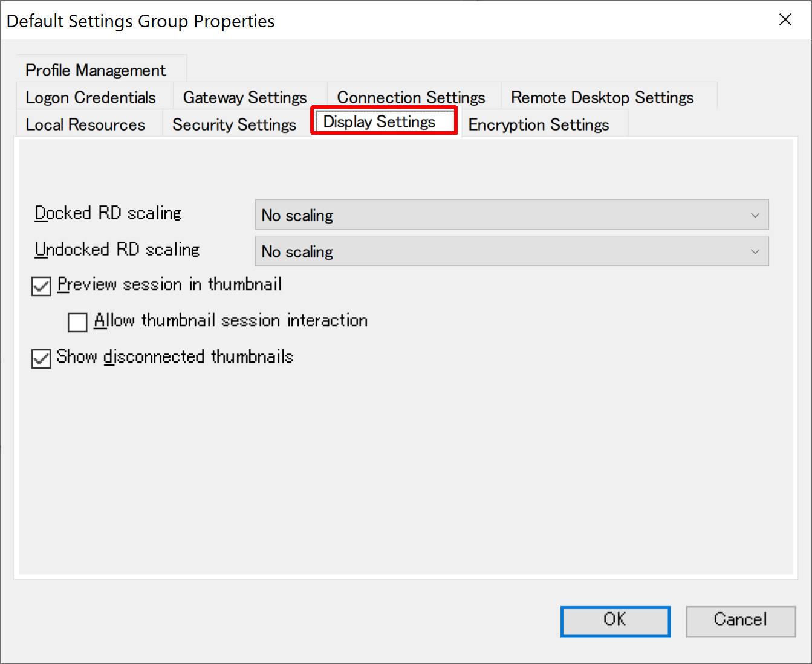Switch to the Logon Credentials tab

point(95,97)
